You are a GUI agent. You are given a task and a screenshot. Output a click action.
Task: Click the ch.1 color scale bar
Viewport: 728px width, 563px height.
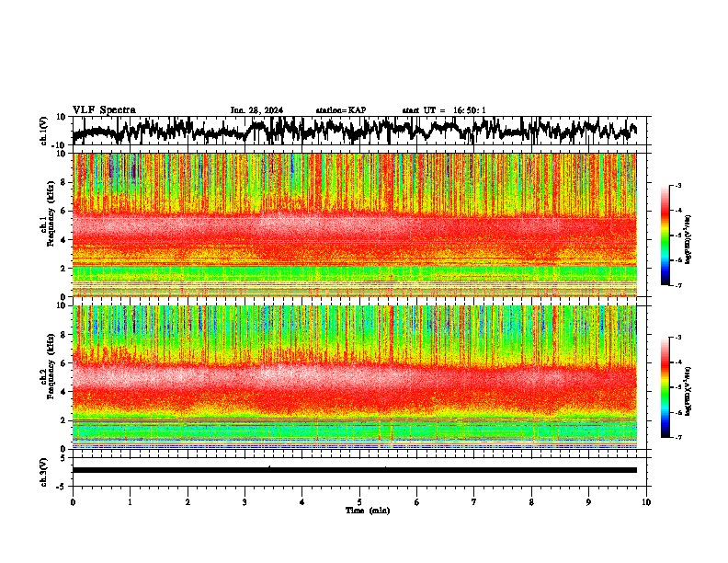(x=665, y=236)
